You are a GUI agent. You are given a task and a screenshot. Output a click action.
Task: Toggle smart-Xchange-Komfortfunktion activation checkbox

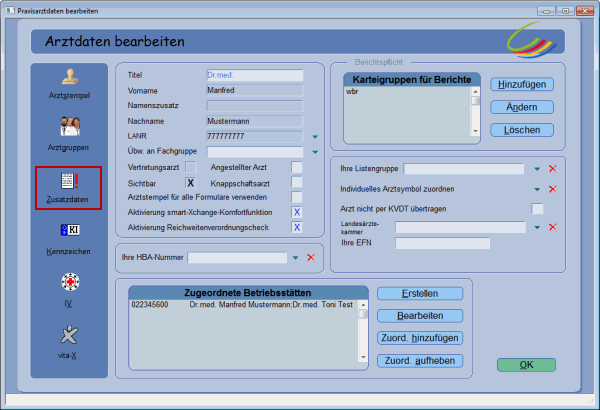pyautogui.click(x=297, y=212)
